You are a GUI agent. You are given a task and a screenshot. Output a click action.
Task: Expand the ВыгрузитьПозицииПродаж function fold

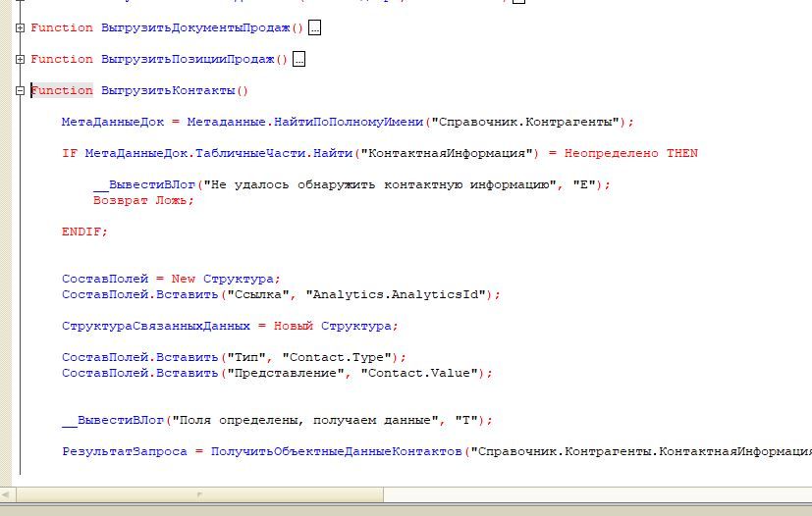tap(20, 59)
